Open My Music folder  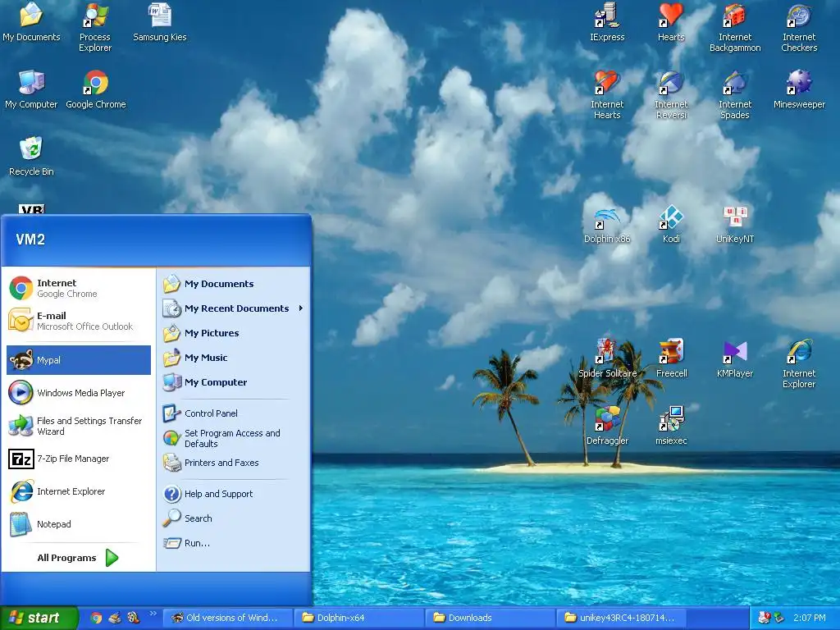click(x=234, y=358)
